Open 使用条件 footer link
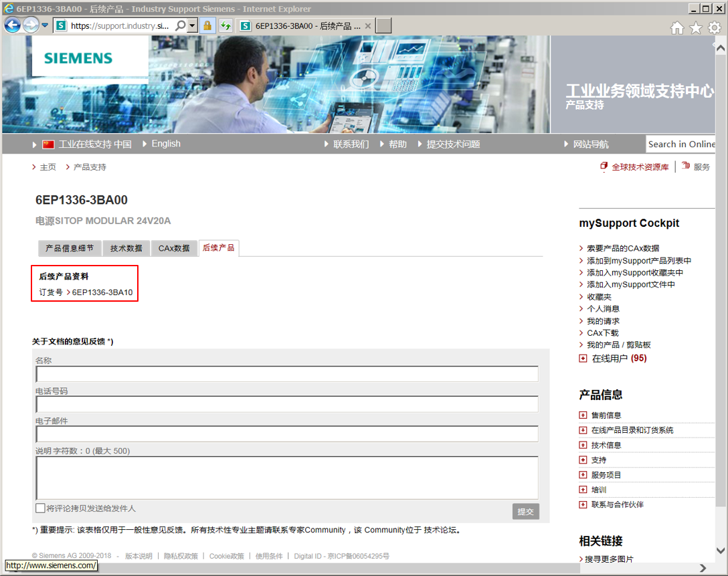 (x=269, y=556)
